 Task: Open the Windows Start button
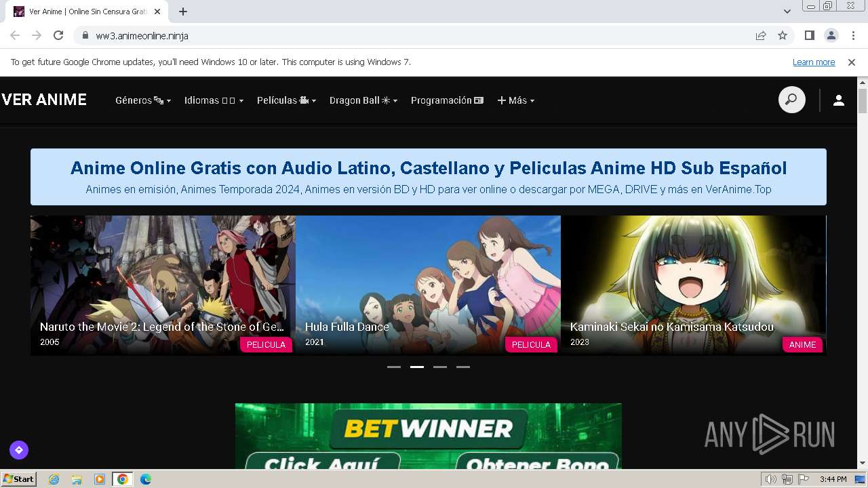pyautogui.click(x=18, y=479)
